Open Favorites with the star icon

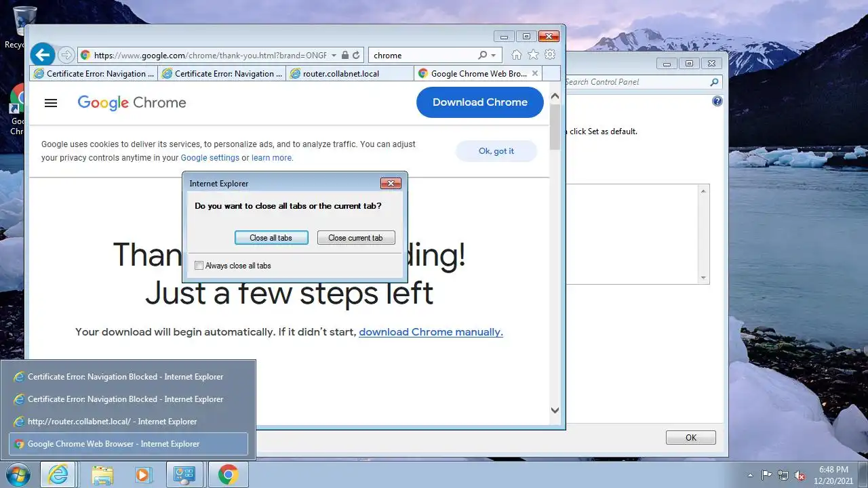click(534, 55)
